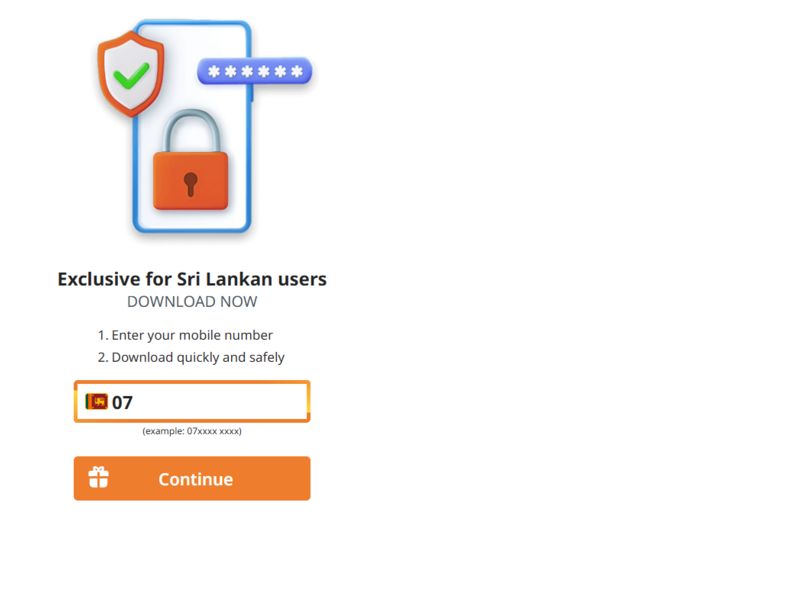Screen dimensions: 800x600
Task: Click the example 07xxxx xxxx hint text
Action: point(192,431)
